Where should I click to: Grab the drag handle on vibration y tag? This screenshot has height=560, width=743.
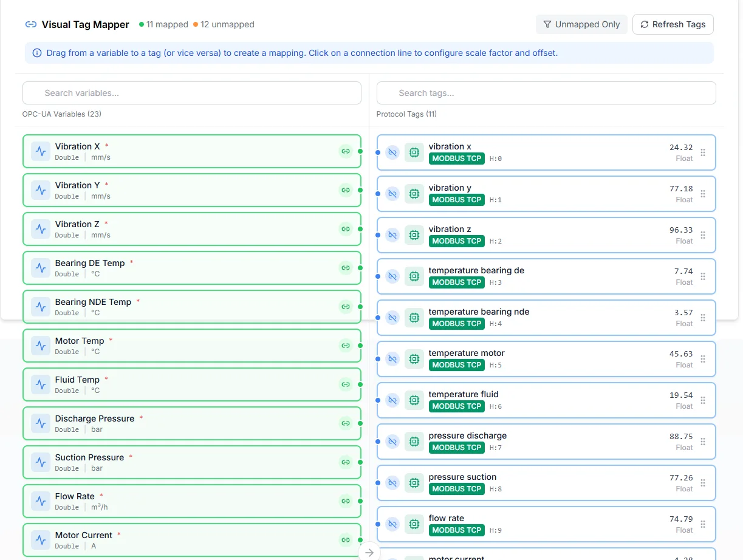click(703, 194)
